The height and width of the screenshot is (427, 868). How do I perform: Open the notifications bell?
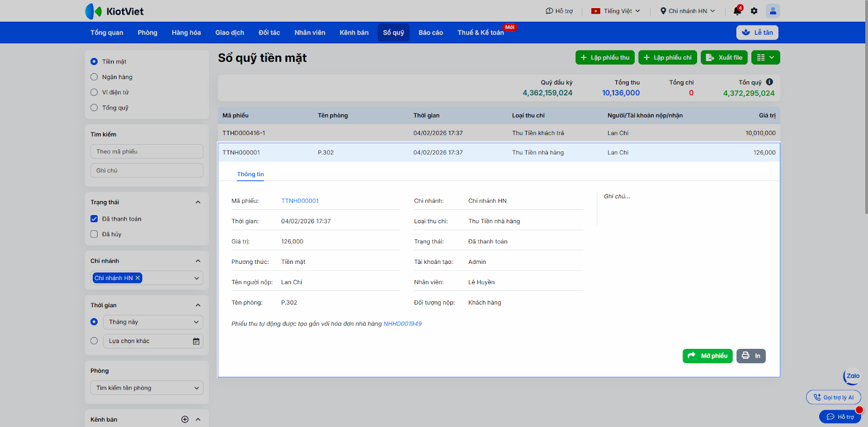737,11
